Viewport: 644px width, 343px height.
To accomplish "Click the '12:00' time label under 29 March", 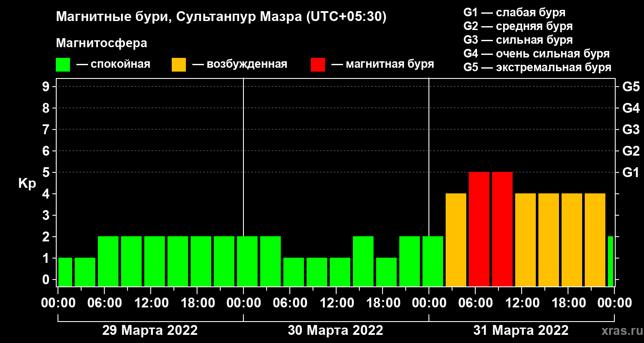I will pyautogui.click(x=151, y=303).
